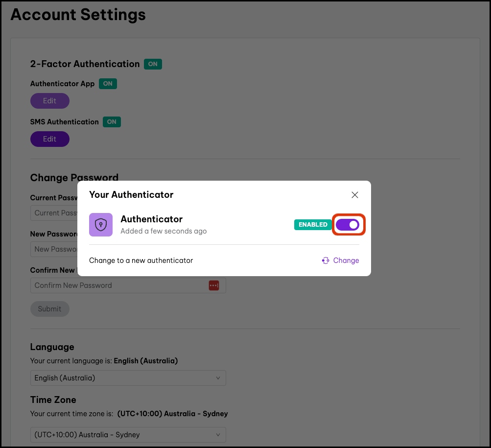
Task: Expand the Language dropdown chevron
Action: [218, 378]
